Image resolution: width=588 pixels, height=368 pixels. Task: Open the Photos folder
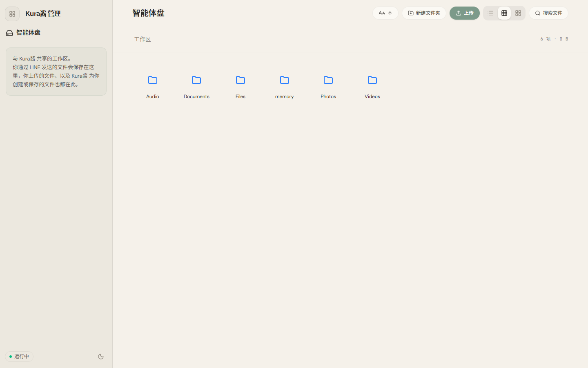(328, 87)
